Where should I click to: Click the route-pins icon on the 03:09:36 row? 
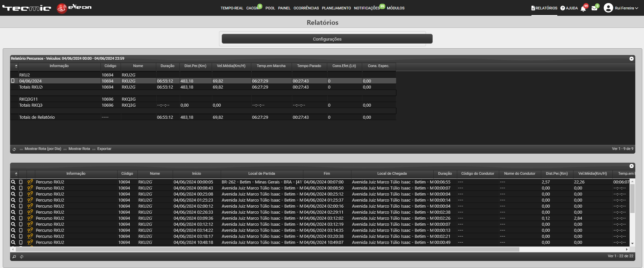tap(30, 218)
